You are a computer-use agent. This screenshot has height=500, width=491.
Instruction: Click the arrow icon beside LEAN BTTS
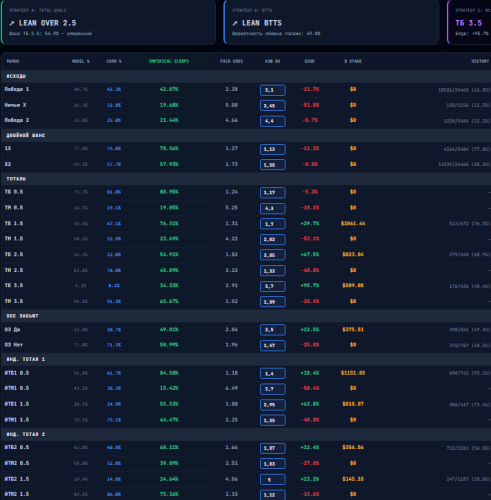point(235,23)
